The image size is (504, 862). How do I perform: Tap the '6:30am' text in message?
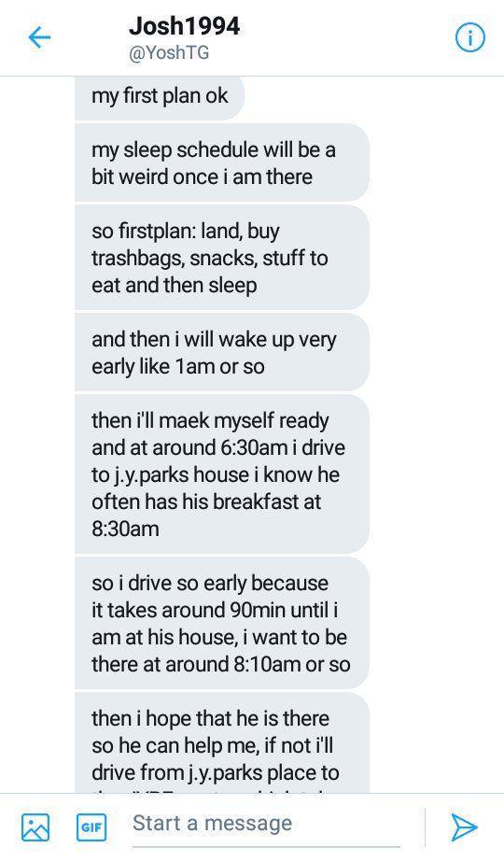pyautogui.click(x=253, y=447)
